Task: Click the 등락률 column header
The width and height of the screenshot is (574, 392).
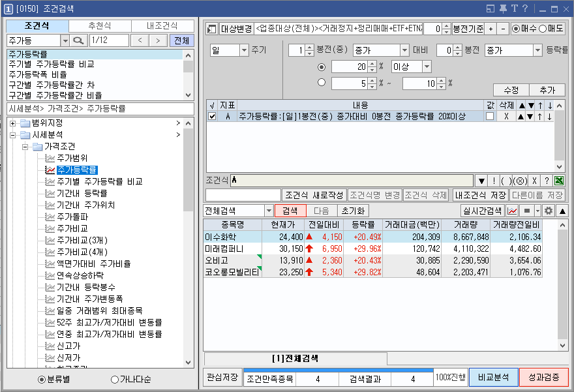Action: 363,225
